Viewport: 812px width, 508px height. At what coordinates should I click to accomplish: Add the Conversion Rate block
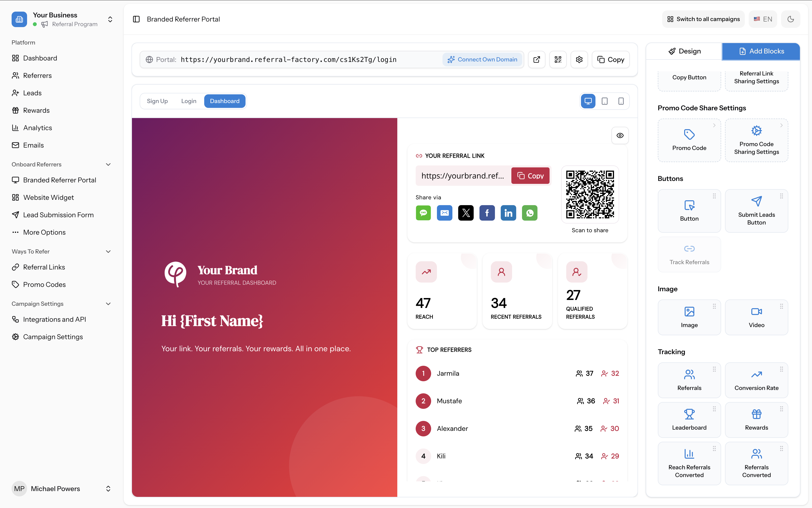[756, 380]
